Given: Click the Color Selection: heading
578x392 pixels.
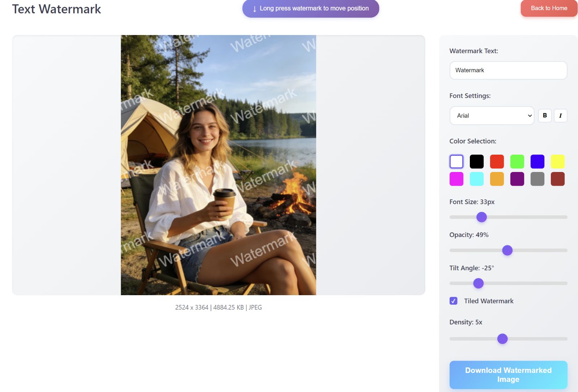Looking at the screenshot, I should pyautogui.click(x=473, y=141).
